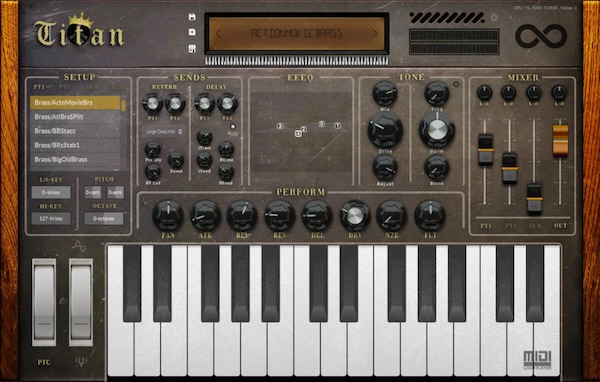Select the PT1 tab in Setup
The height and width of the screenshot is (382, 600).
point(39,87)
